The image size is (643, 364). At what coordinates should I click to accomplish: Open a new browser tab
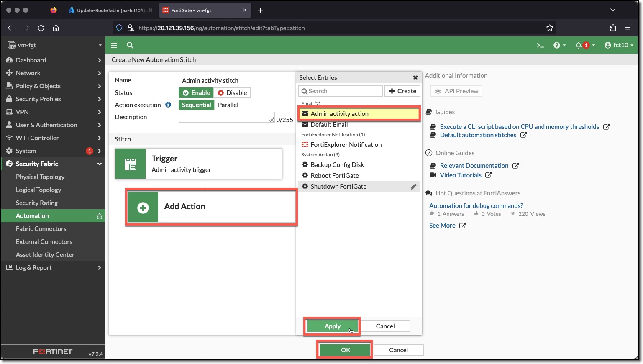(x=260, y=10)
